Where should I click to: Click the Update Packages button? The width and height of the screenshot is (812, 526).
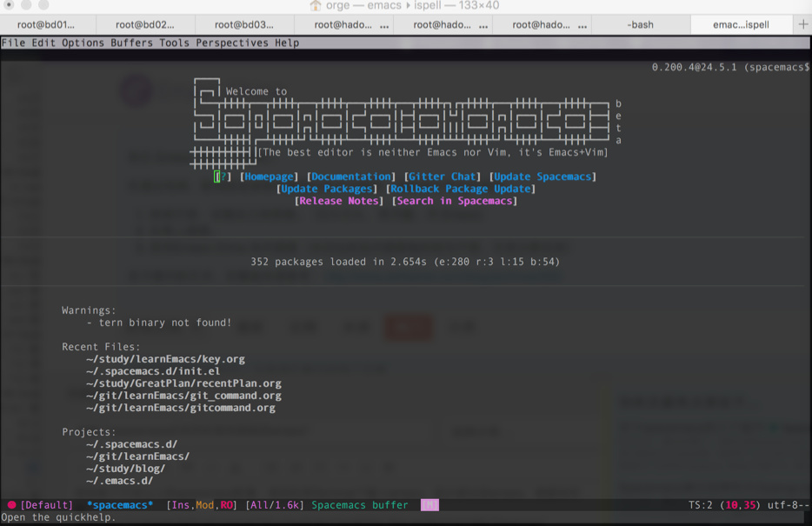coord(327,189)
